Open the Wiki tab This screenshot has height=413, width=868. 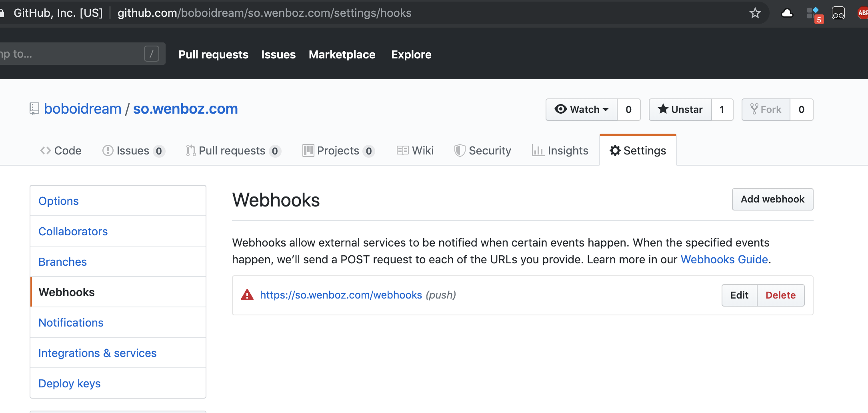[x=415, y=150]
